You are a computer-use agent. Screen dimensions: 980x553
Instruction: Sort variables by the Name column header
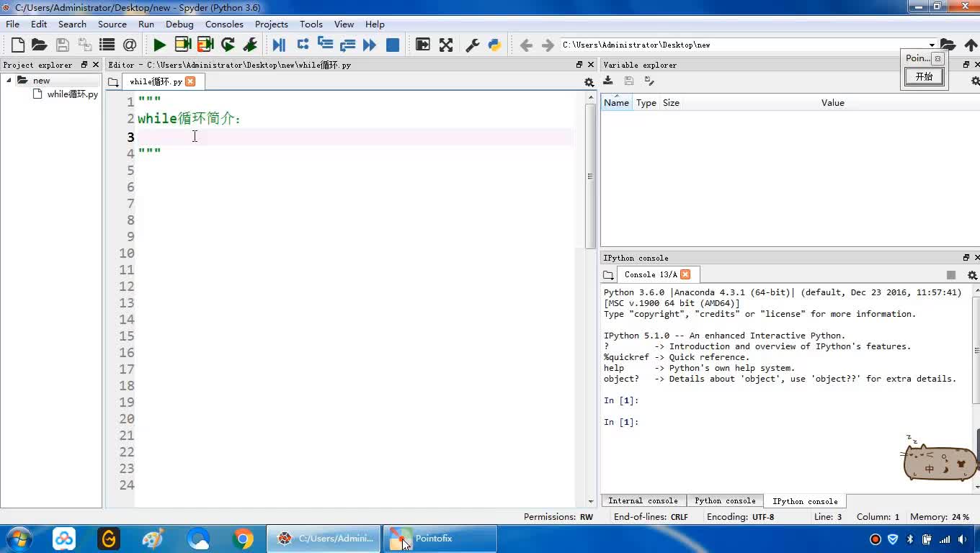coord(616,103)
